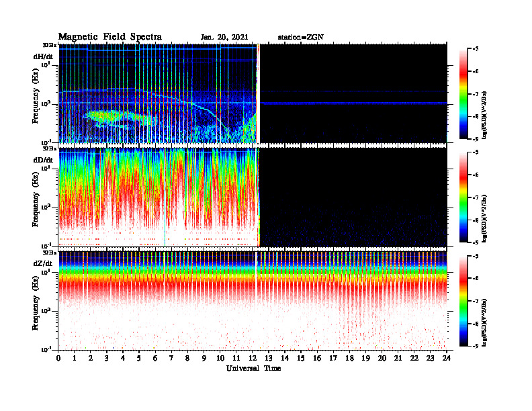Select the "dD/dt" panel label
The height and width of the screenshot is (411, 532).
tap(43, 160)
